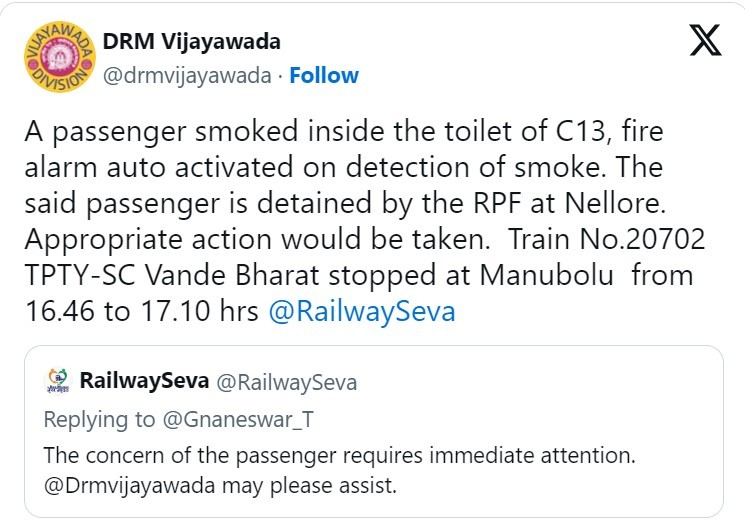Open the blue @RailwaySeva mention in the tweet

coord(362,311)
